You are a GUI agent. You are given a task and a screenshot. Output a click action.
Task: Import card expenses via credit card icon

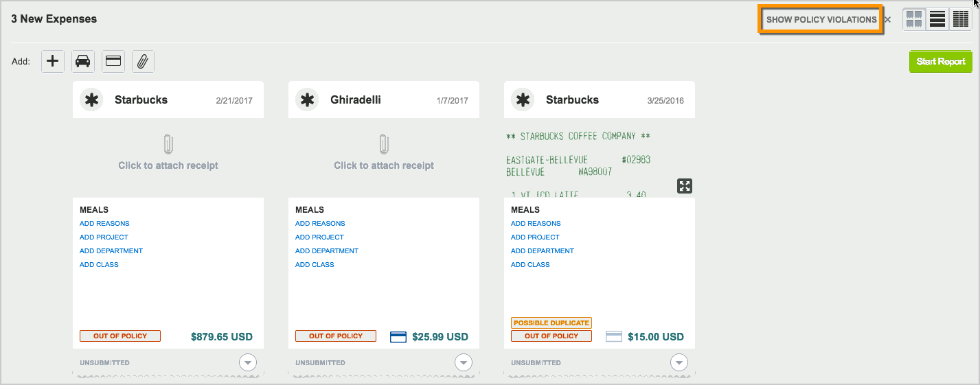click(x=113, y=61)
